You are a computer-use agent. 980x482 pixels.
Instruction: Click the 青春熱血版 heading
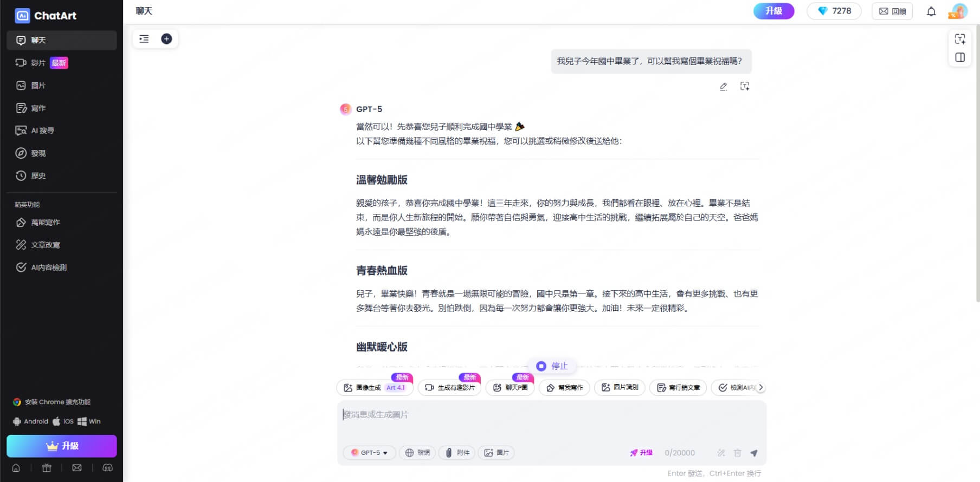pos(382,270)
